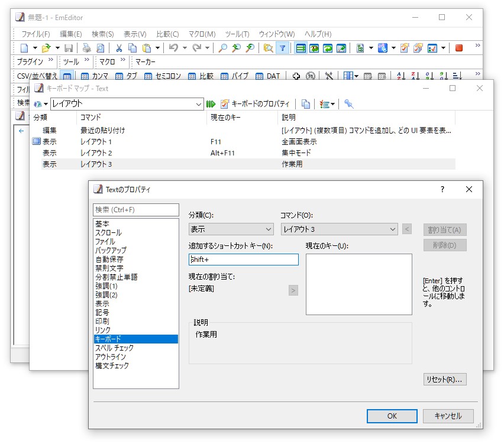Click the green run filter icon in Keyboard Map
This screenshot has height=444, width=504.
click(x=211, y=104)
